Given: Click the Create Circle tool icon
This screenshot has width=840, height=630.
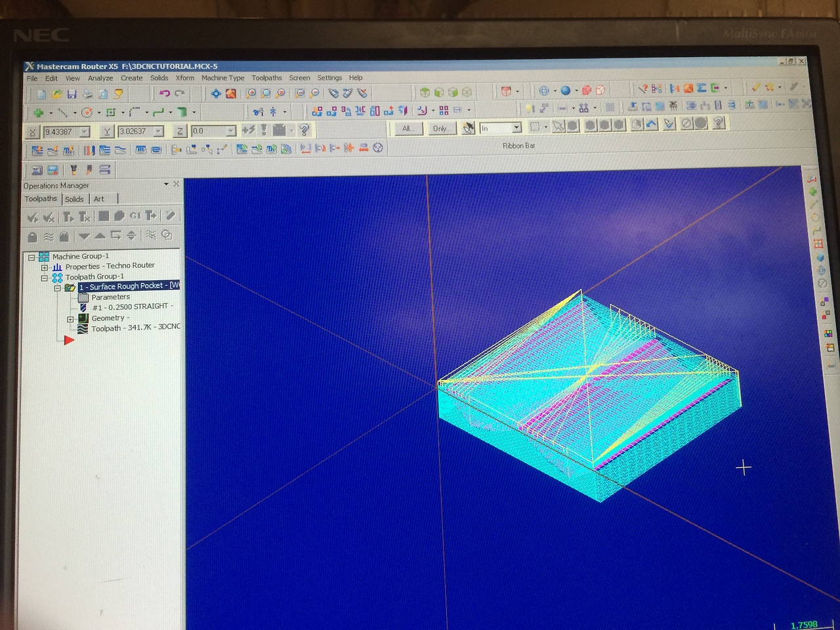Looking at the screenshot, I should point(87,113).
